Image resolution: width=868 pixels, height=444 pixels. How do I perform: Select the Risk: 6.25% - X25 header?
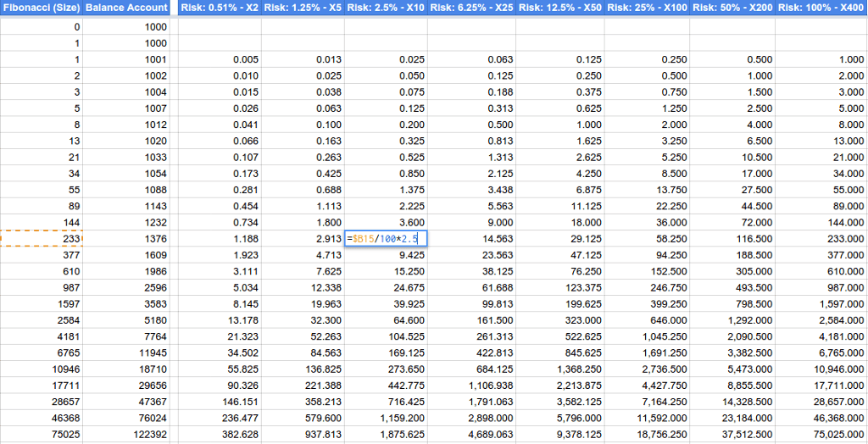472,8
